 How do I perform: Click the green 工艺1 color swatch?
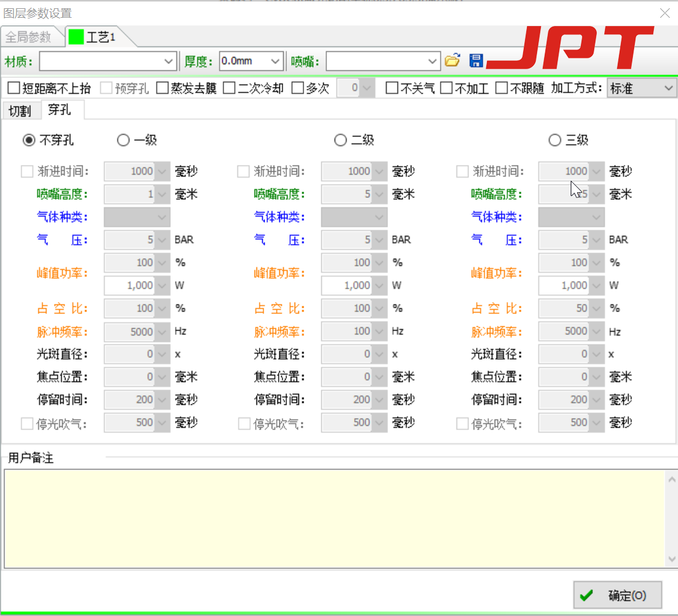[76, 37]
